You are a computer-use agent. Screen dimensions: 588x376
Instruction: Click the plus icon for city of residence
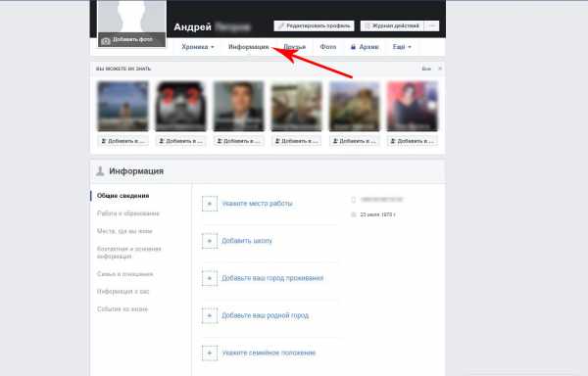click(x=210, y=278)
